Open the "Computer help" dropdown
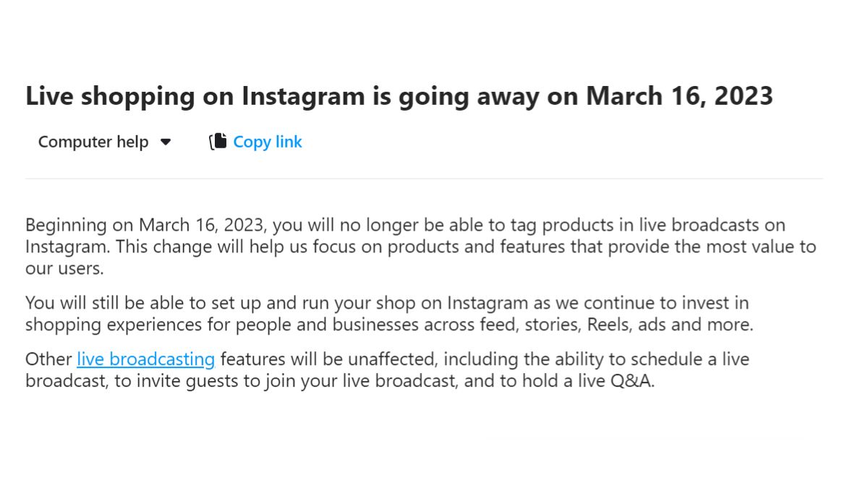 (93, 142)
